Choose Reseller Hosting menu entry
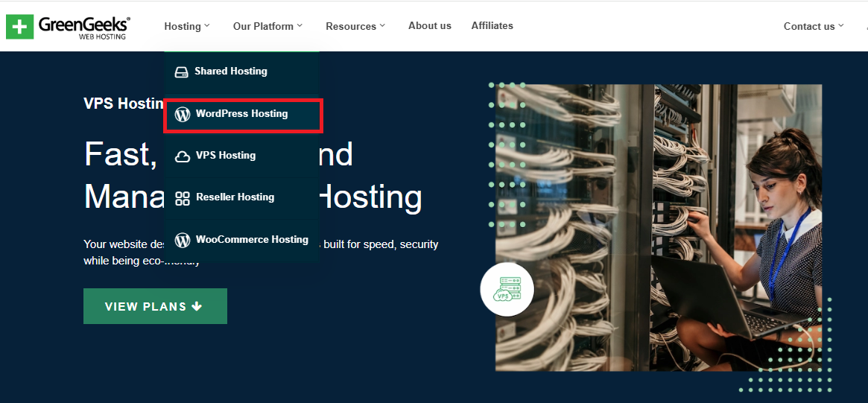The height and width of the screenshot is (403, 868). 242,197
